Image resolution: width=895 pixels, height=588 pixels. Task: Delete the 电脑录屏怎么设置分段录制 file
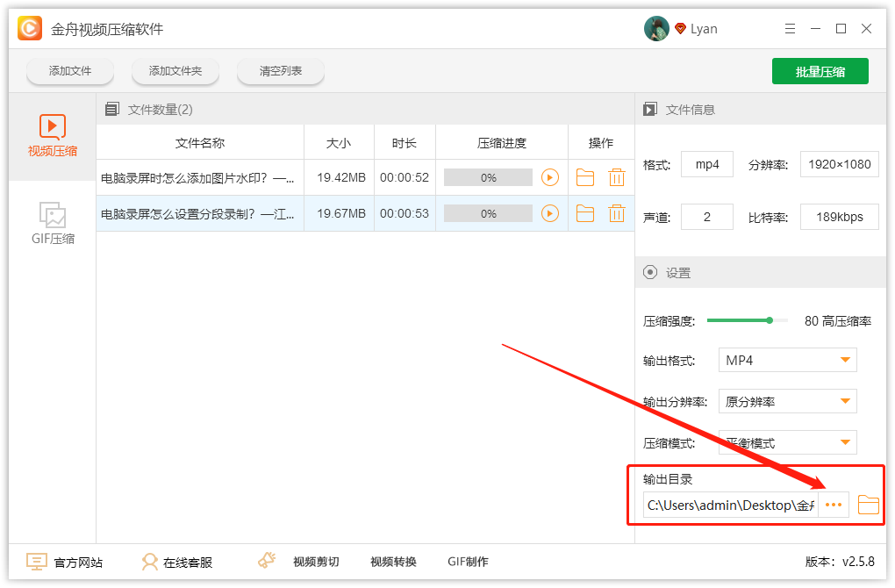617,213
